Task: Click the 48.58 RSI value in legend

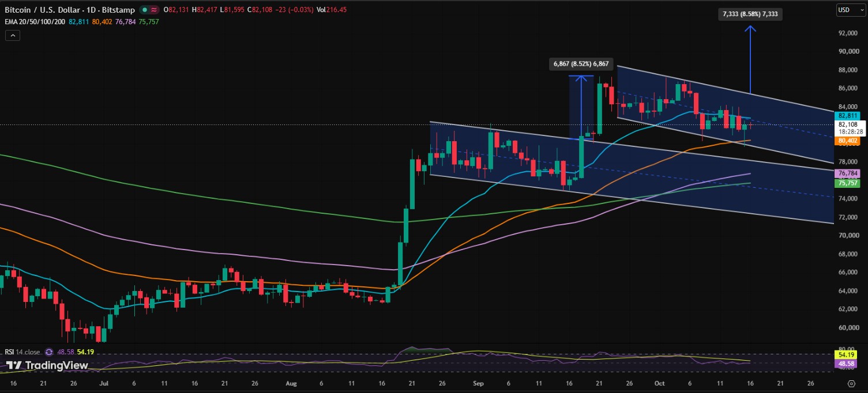Action: tap(65, 352)
